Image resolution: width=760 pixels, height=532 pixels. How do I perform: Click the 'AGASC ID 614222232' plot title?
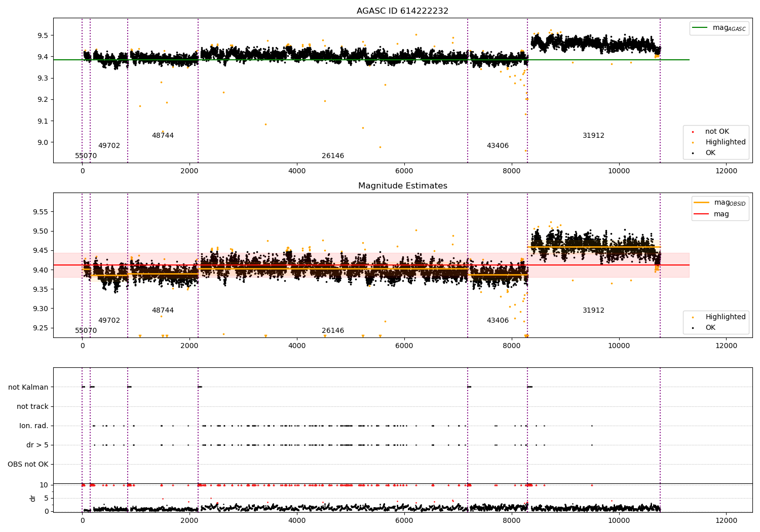point(402,11)
